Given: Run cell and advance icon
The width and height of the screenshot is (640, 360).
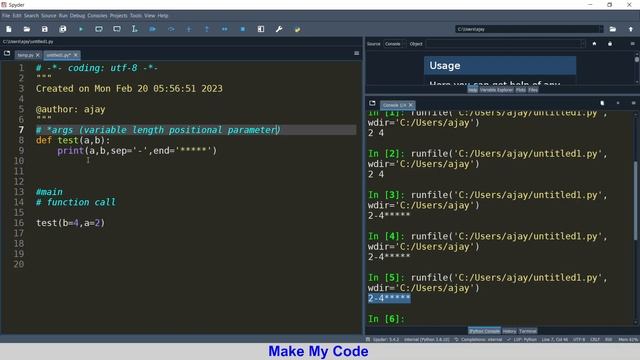Looking at the screenshot, I should click(x=117, y=29).
